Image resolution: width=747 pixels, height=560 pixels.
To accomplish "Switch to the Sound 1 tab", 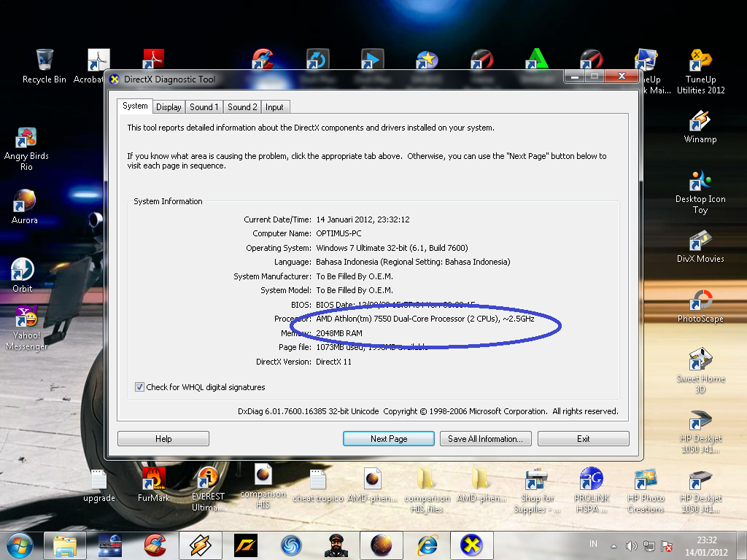I will [204, 107].
